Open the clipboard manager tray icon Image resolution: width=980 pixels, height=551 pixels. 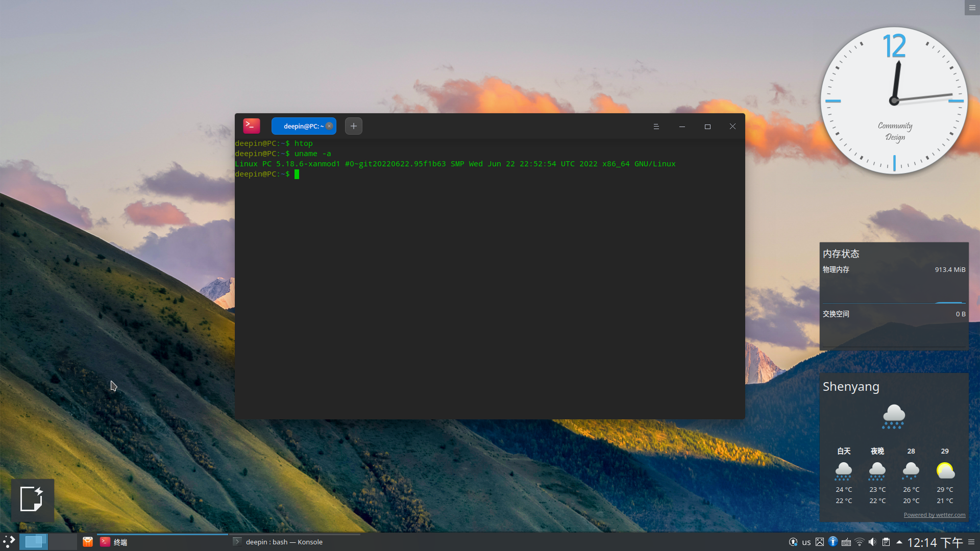pyautogui.click(x=886, y=542)
